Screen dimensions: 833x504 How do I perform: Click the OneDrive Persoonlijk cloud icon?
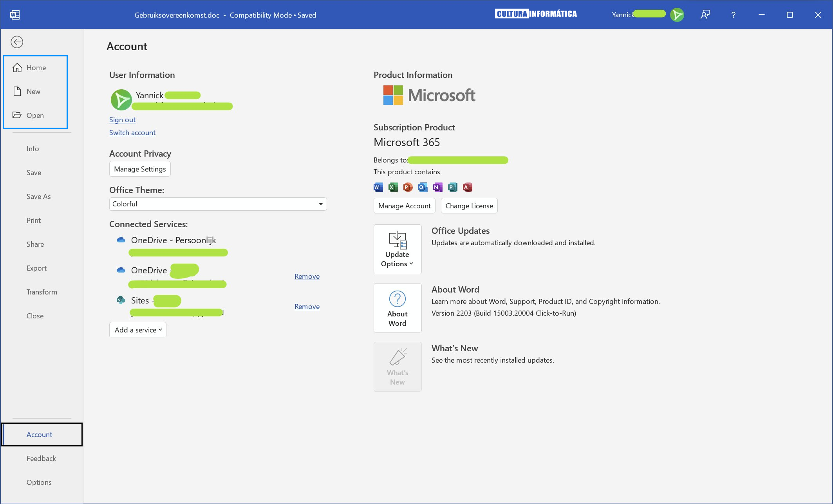pyautogui.click(x=121, y=240)
